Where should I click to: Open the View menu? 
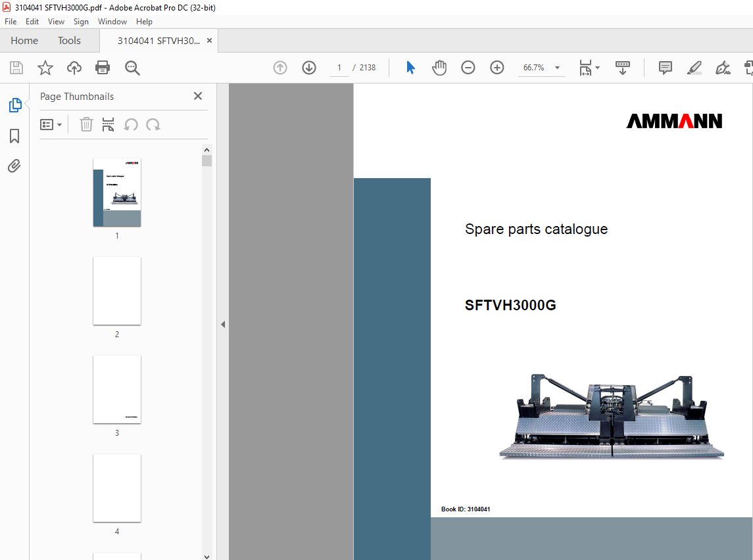tap(56, 22)
